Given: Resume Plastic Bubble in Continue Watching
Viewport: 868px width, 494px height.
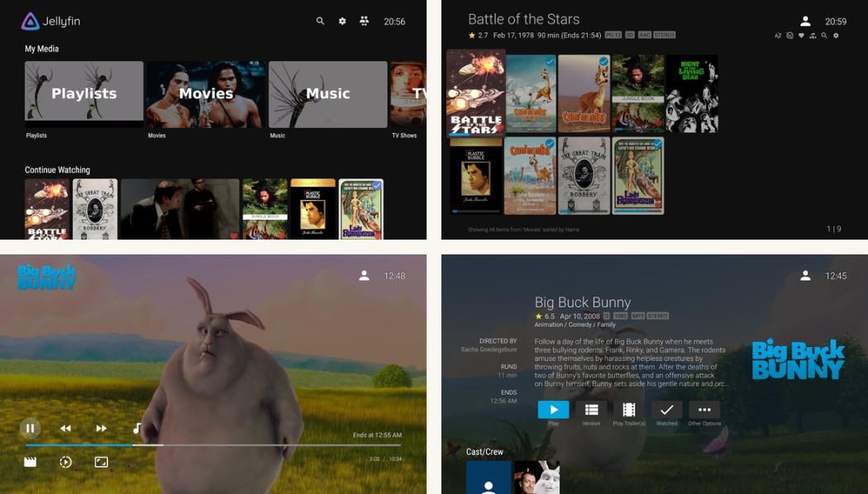Looking at the screenshot, I should tap(313, 209).
